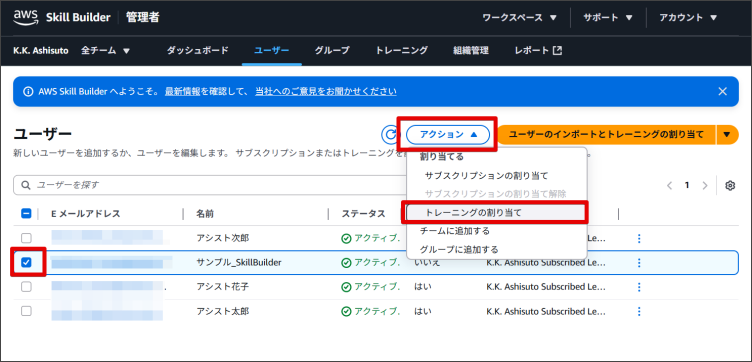Expand the ワークスペース dropdown in header
The image size is (752, 362).
(x=519, y=18)
